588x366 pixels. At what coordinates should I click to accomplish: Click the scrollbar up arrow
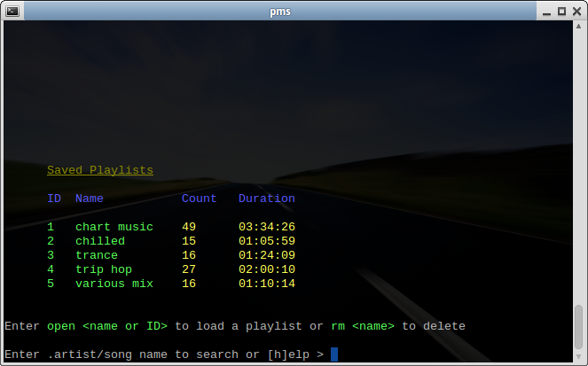click(578, 27)
